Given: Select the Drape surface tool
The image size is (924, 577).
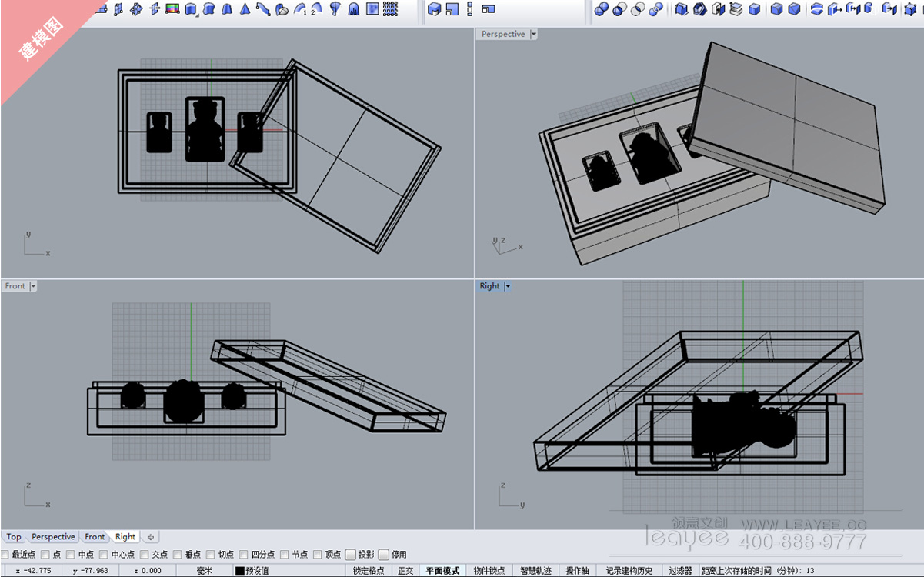Looking at the screenshot, I should click(353, 9).
